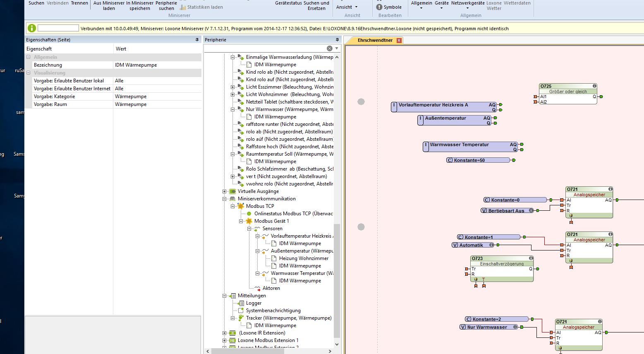Click info icon on Größer oder gleich block
Image resolution: width=644 pixels, height=354 pixels.
(594, 86)
